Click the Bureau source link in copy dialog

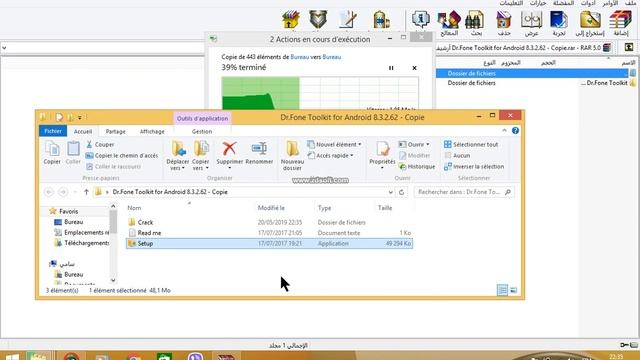300,57
